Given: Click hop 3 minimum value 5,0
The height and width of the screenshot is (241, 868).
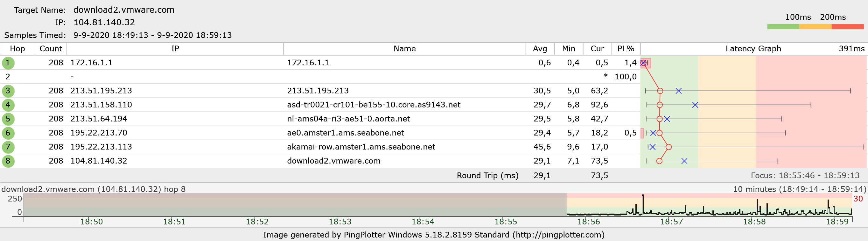Looking at the screenshot, I should (573, 91).
